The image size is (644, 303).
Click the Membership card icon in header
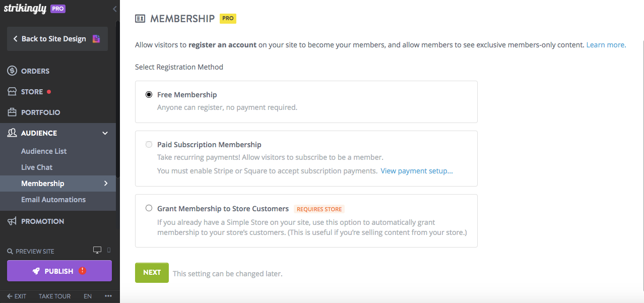click(139, 18)
